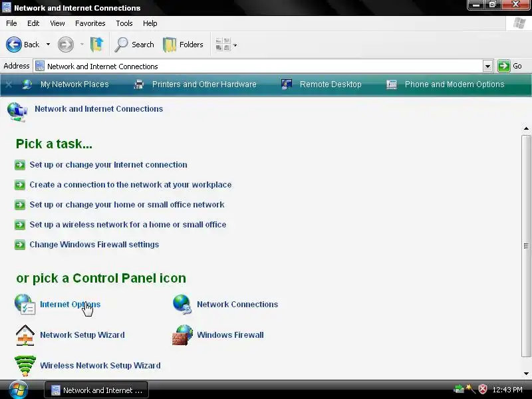
Task: Open the View menu
Action: pos(57,23)
